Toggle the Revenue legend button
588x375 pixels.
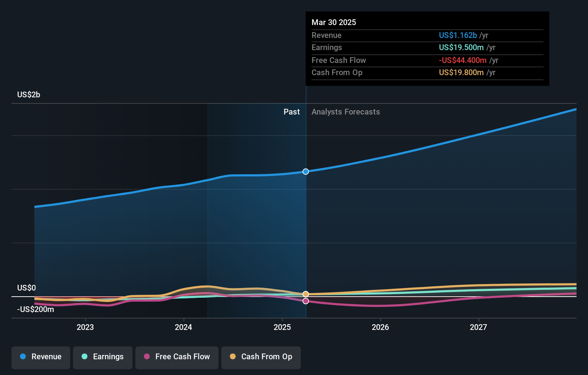[x=41, y=357]
